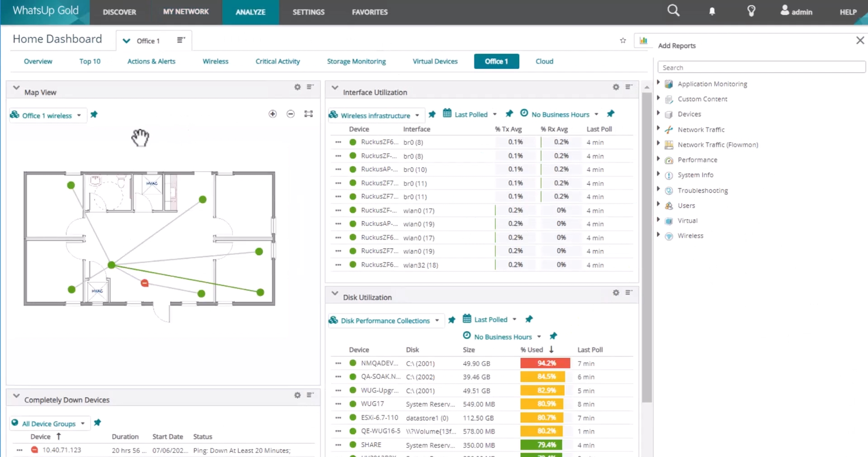
Task: Open the admin user menu
Action: click(x=796, y=11)
